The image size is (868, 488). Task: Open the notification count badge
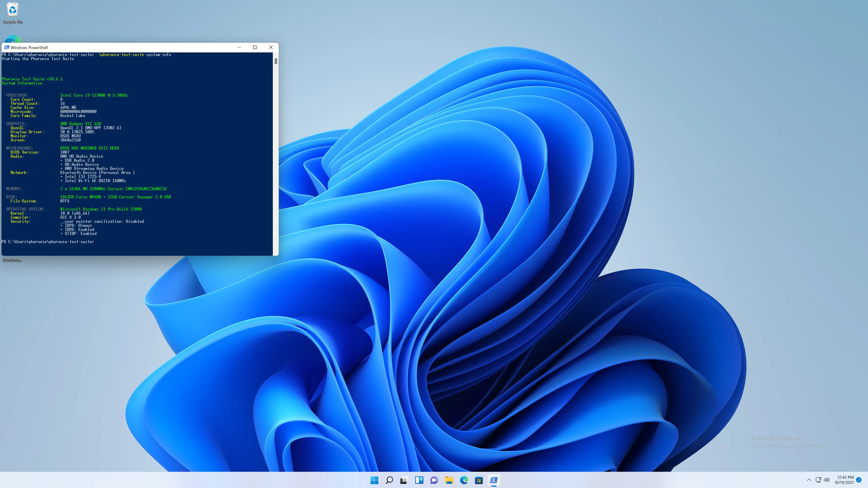tap(859, 480)
